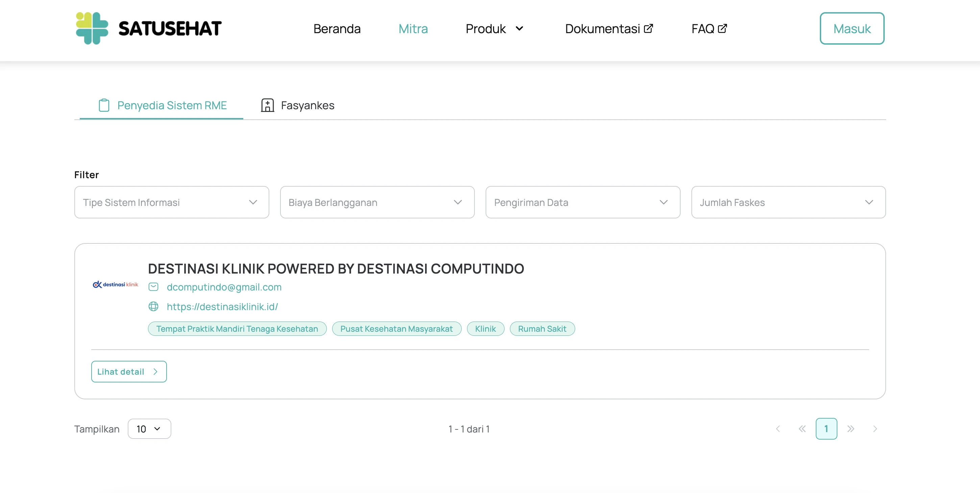Open the dcomputindo@gmail.com email link
This screenshot has width=980, height=493.
[224, 287]
